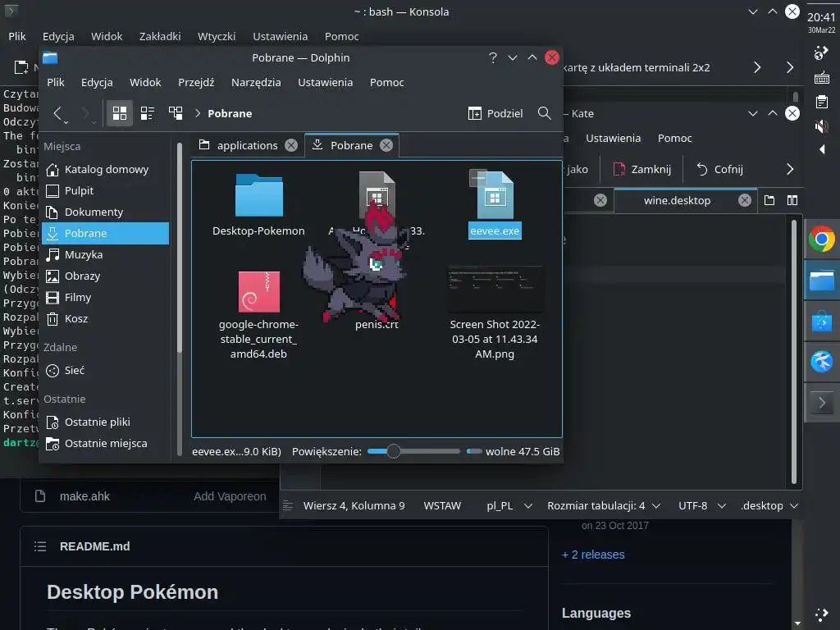Open Pulpit in the Places panel
The image size is (840, 630).
[x=106, y=190]
